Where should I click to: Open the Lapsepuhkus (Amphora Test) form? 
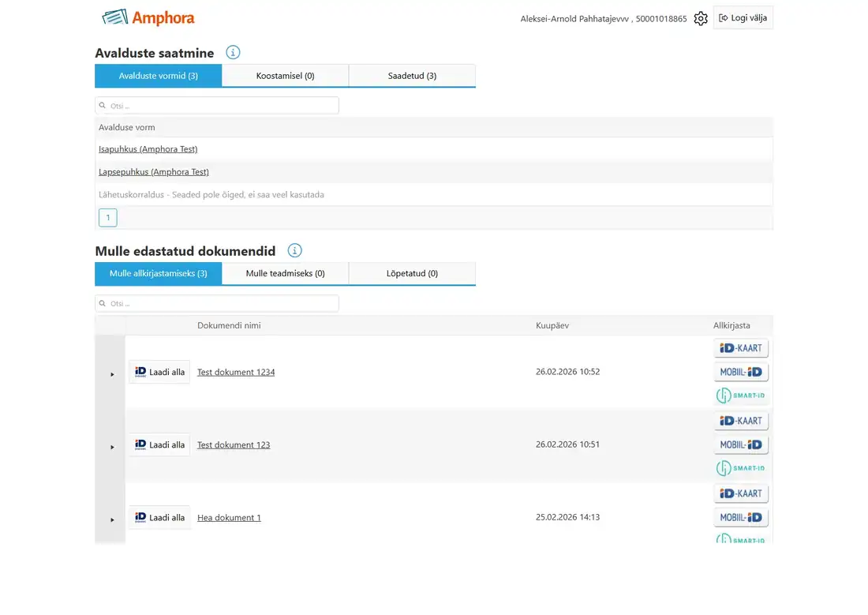154,172
